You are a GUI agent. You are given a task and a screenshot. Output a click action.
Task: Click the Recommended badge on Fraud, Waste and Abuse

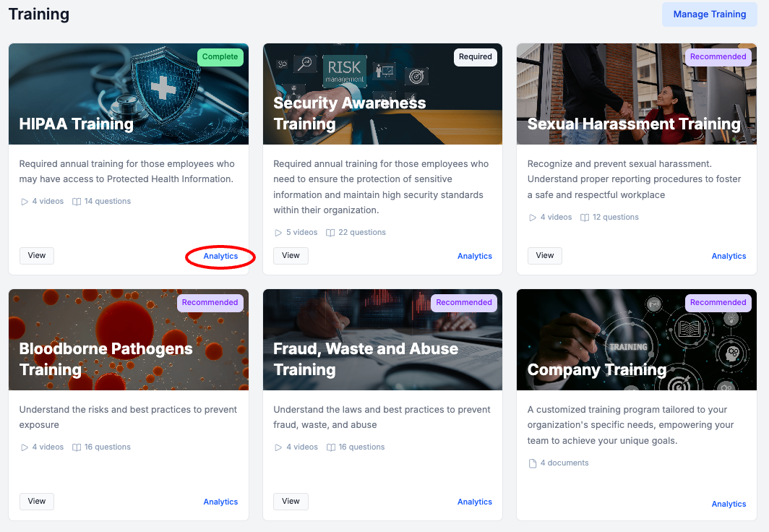coord(464,303)
